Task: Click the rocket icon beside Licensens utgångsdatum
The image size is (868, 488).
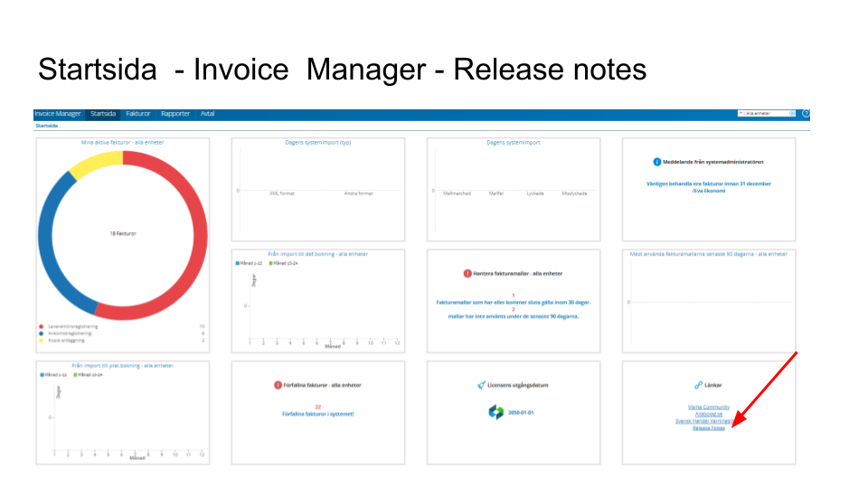Action: (482, 385)
